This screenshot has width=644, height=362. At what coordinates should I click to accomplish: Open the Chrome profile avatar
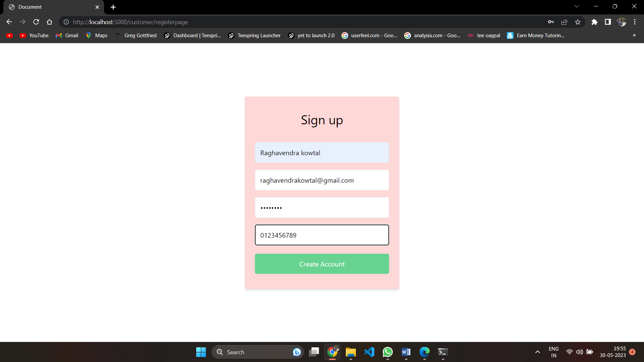coord(622,22)
